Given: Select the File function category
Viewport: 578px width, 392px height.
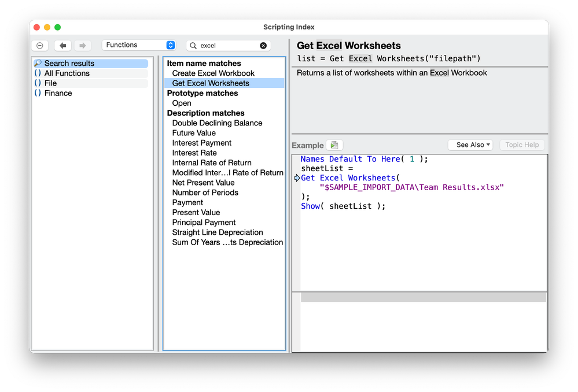Looking at the screenshot, I should (x=91, y=83).
